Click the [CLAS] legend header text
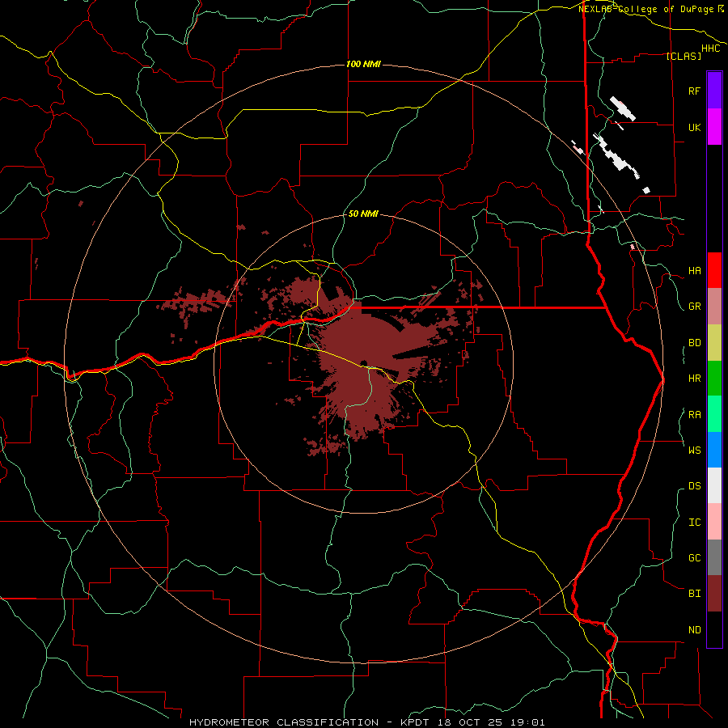728x728 pixels. 684,56
